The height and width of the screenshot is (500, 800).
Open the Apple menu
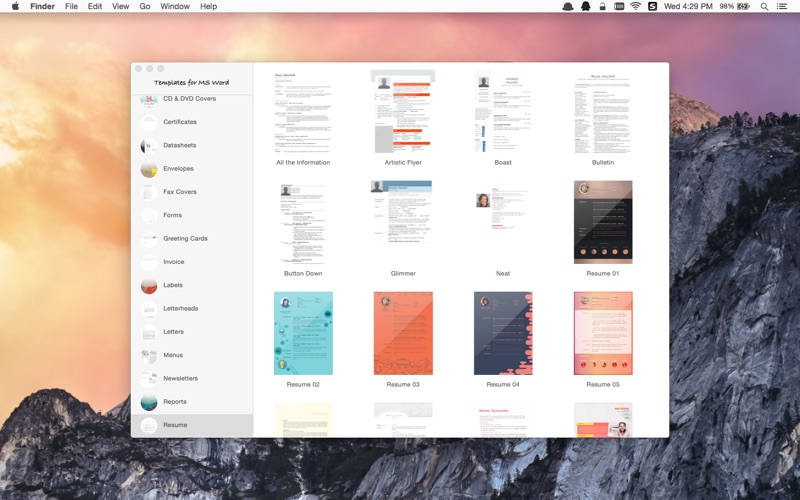point(15,6)
